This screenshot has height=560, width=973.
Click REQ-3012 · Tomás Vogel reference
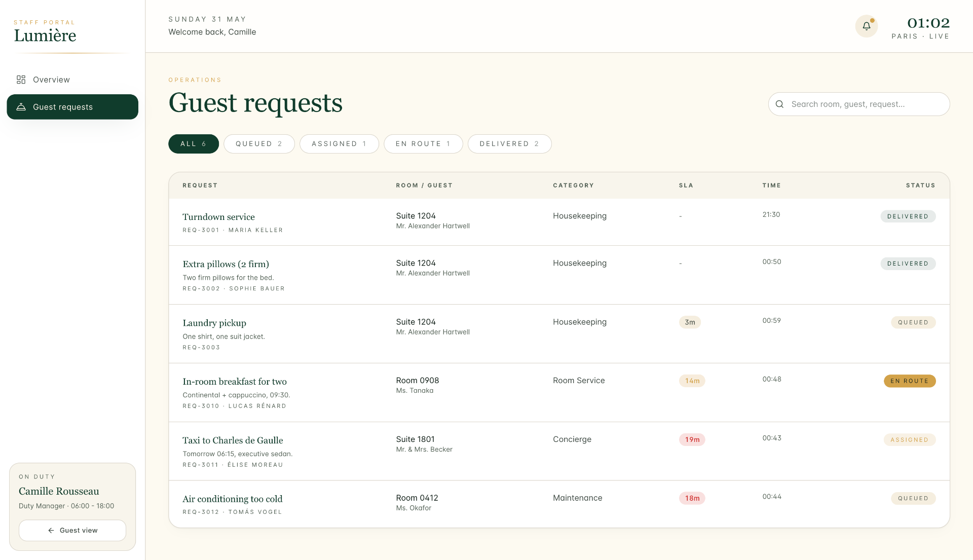pyautogui.click(x=232, y=512)
